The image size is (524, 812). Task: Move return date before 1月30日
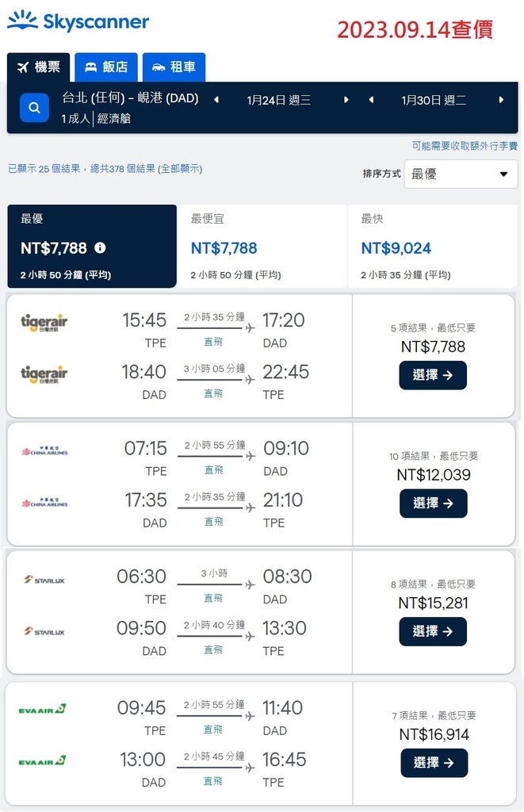click(x=371, y=100)
